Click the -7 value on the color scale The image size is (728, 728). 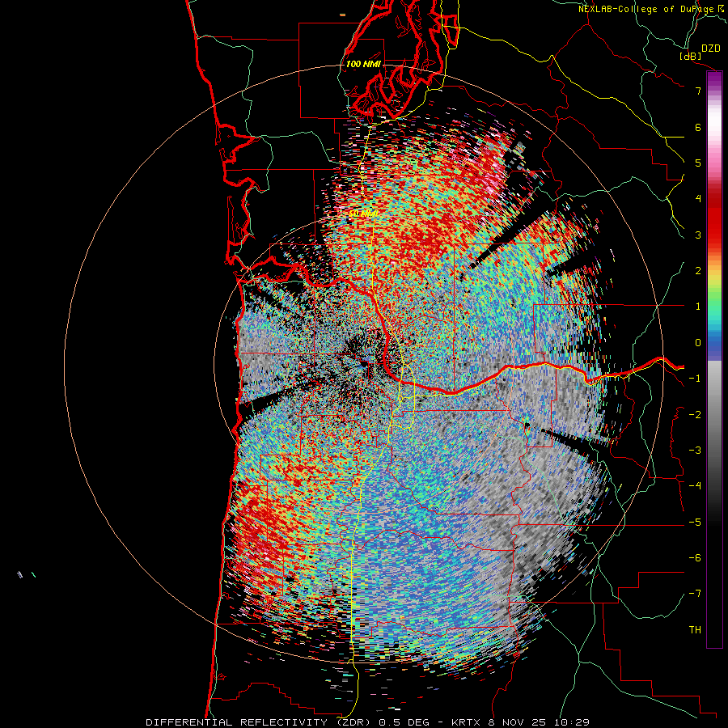[x=695, y=594]
